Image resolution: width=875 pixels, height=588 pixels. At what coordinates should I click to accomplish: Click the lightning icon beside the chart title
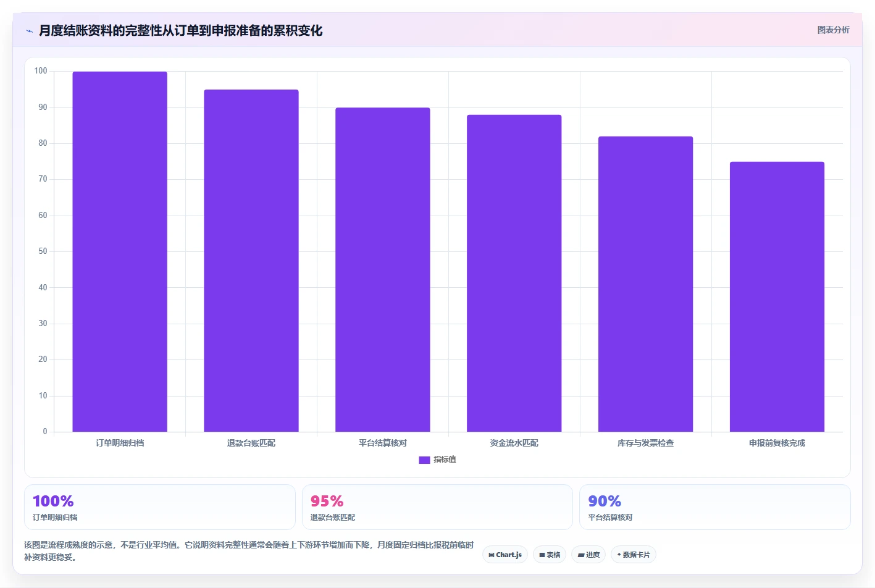[x=29, y=31]
